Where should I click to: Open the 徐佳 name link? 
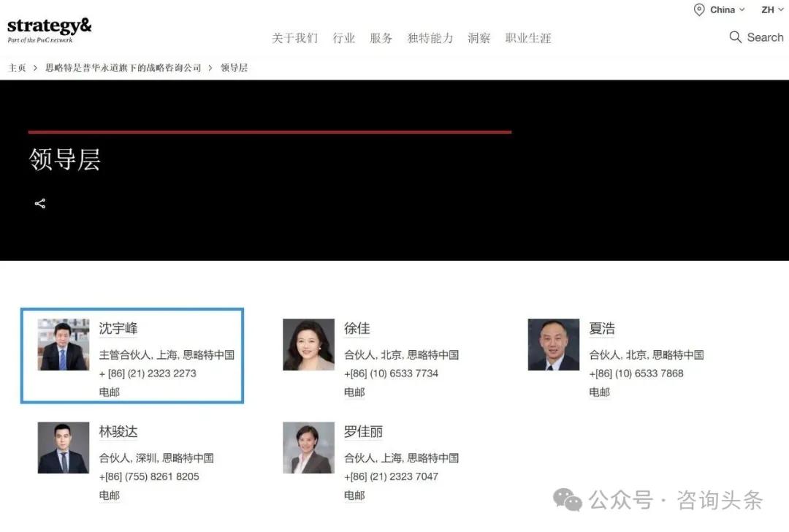357,329
